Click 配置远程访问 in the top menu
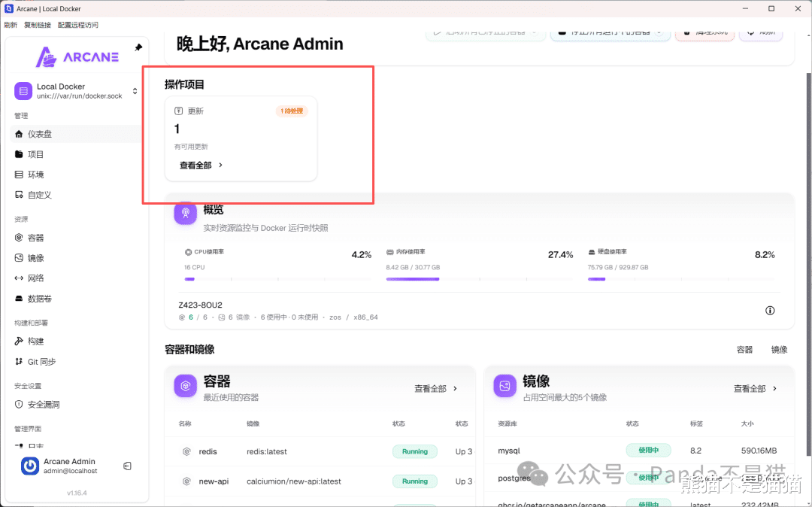This screenshot has height=507, width=812. coord(77,25)
